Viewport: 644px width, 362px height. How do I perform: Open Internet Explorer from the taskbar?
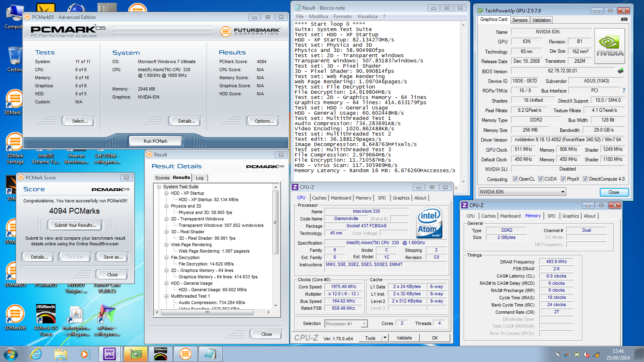coord(36,354)
